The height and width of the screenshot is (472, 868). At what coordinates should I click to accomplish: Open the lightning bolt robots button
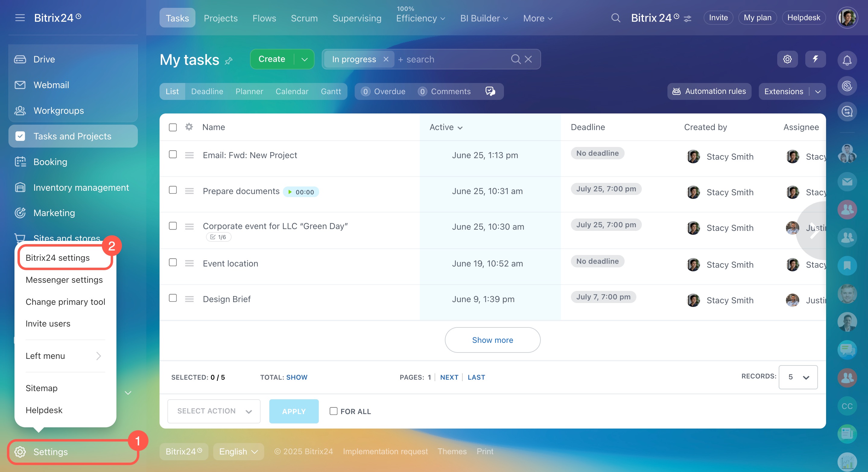[815, 59]
